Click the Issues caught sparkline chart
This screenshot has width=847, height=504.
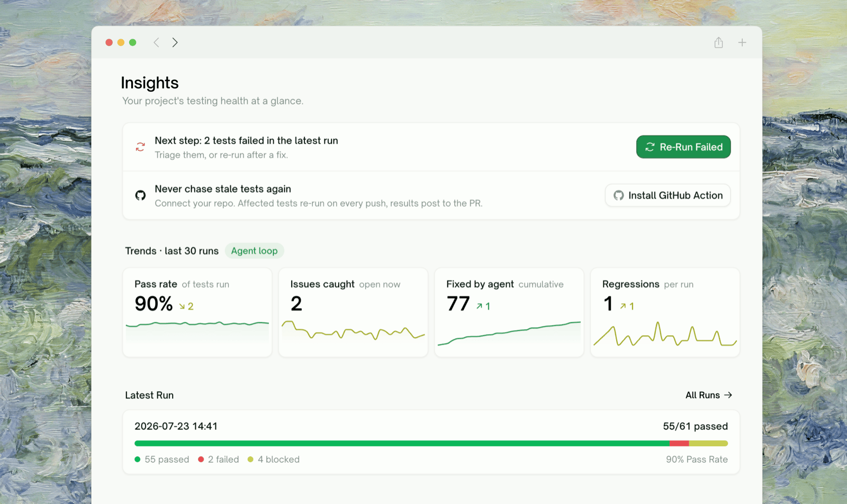353,330
